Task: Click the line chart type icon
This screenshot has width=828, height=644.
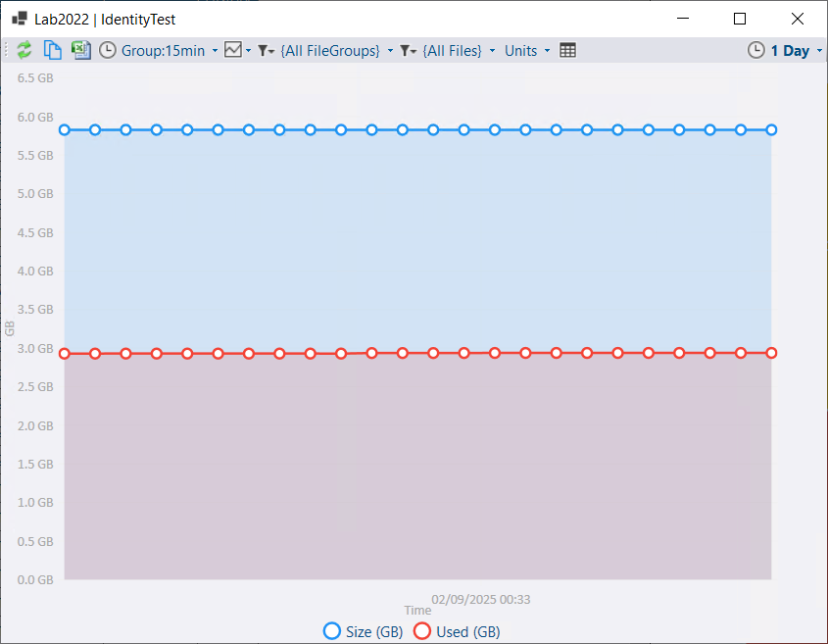Action: (x=233, y=50)
